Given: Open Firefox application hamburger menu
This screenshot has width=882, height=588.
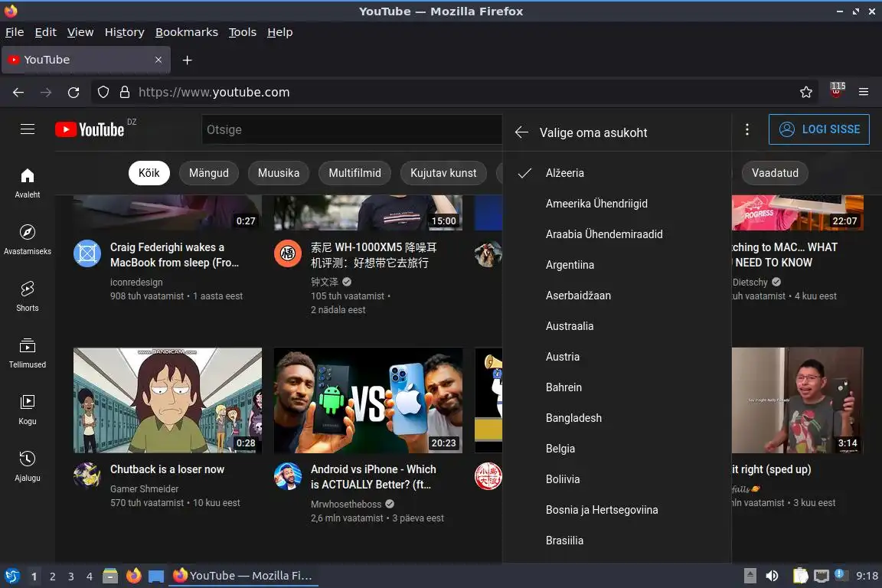Looking at the screenshot, I should coord(864,93).
